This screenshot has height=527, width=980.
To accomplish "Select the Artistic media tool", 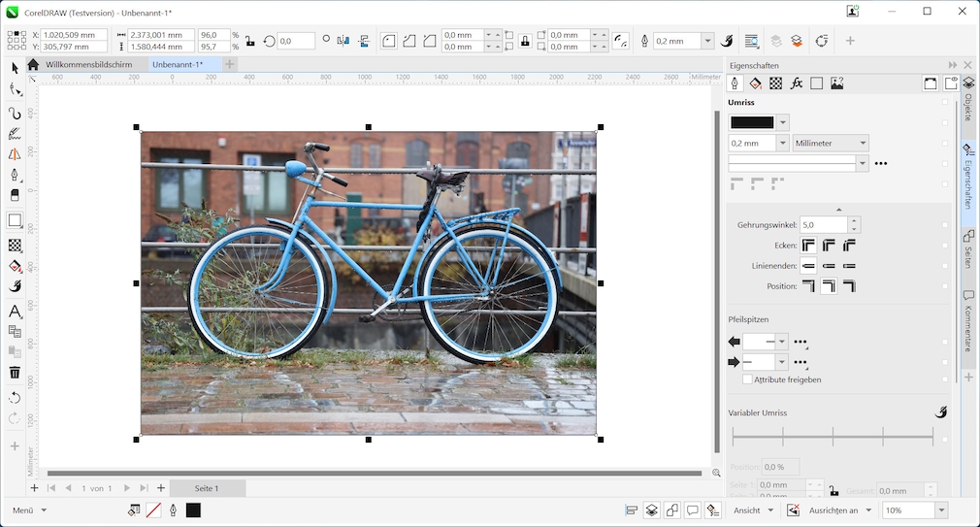I will click(15, 134).
